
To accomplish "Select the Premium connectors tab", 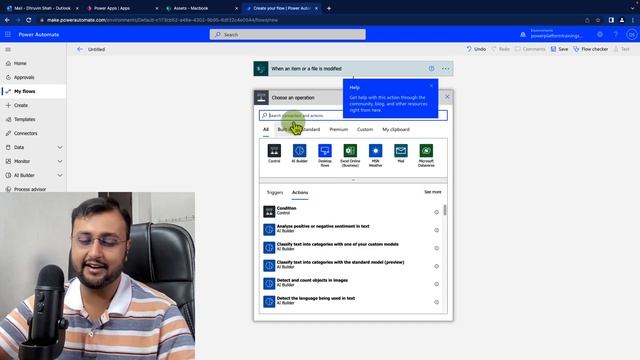I will [339, 129].
